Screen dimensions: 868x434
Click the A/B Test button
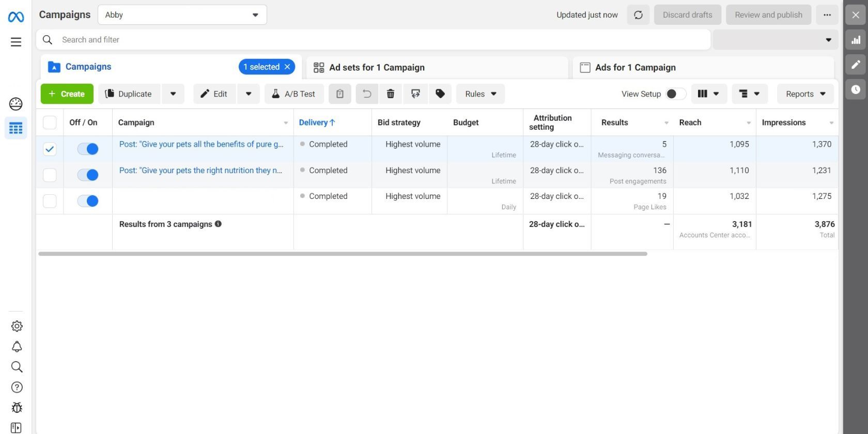(x=294, y=94)
